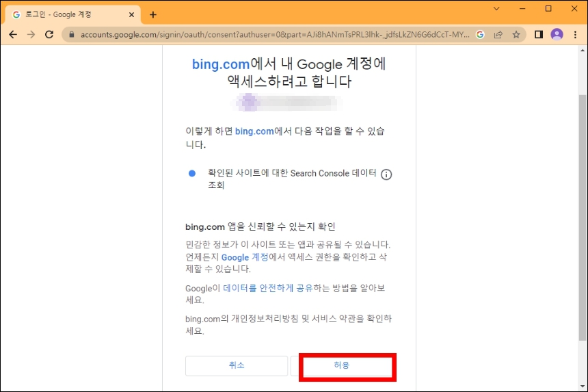
Task: Minimize the Chrome window
Action: pyautogui.click(x=522, y=9)
